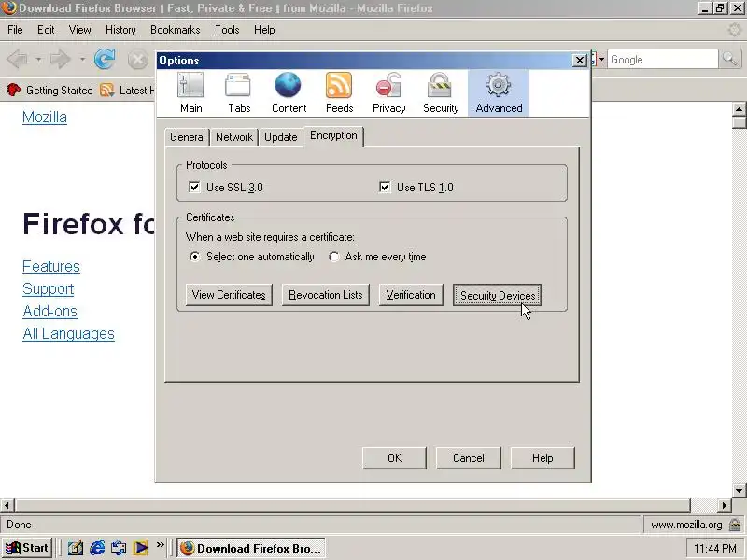Click the Help button in Options dialog
The image size is (747, 560).
pyautogui.click(x=543, y=458)
